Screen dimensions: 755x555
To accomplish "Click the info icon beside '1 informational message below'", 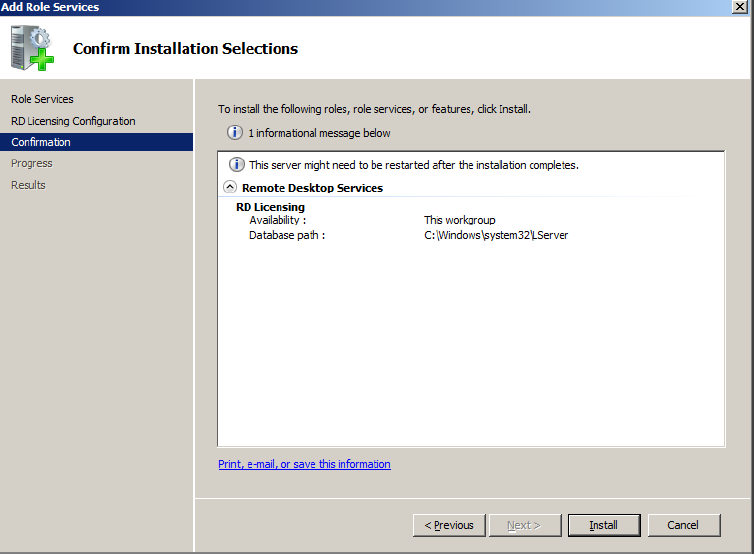I will [x=234, y=132].
